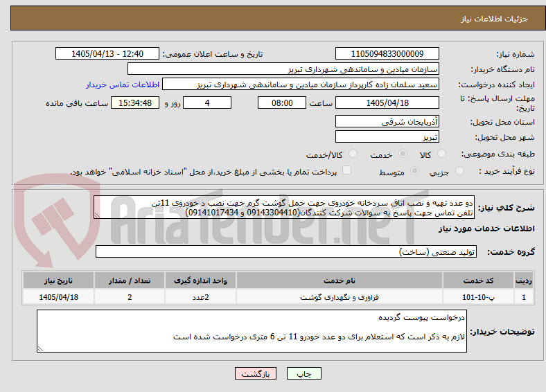Select the خدمت radio button
Screen dimensions: 546x392
tap(403, 154)
